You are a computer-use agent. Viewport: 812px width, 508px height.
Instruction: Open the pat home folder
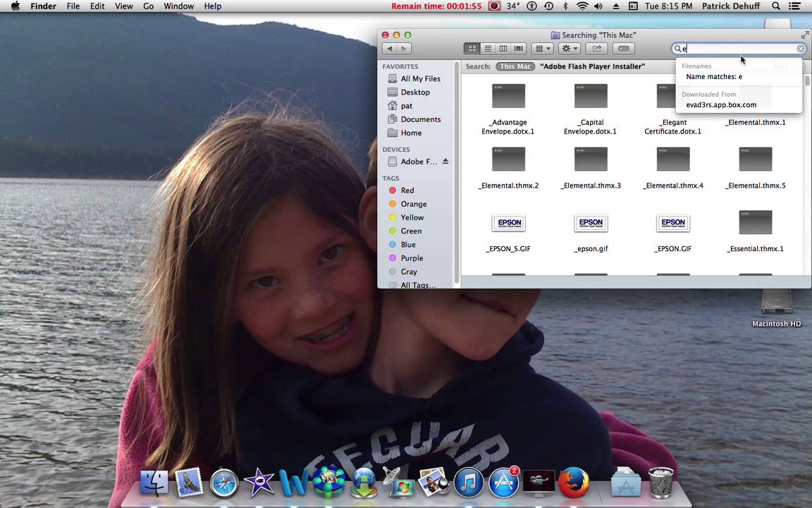pyautogui.click(x=407, y=106)
